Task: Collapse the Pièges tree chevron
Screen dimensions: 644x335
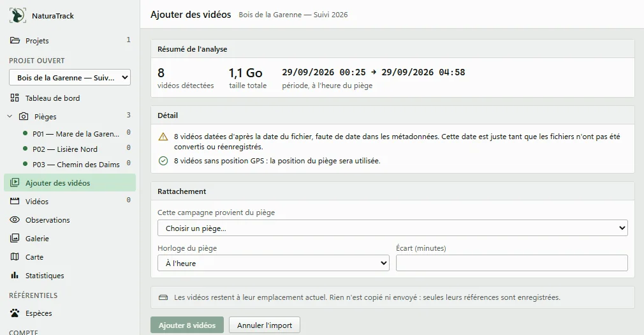Action: point(10,116)
